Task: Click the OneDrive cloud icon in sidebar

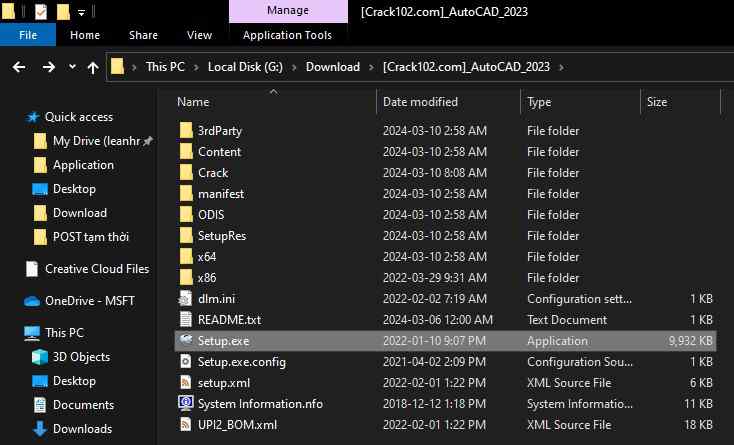Action: [x=32, y=301]
